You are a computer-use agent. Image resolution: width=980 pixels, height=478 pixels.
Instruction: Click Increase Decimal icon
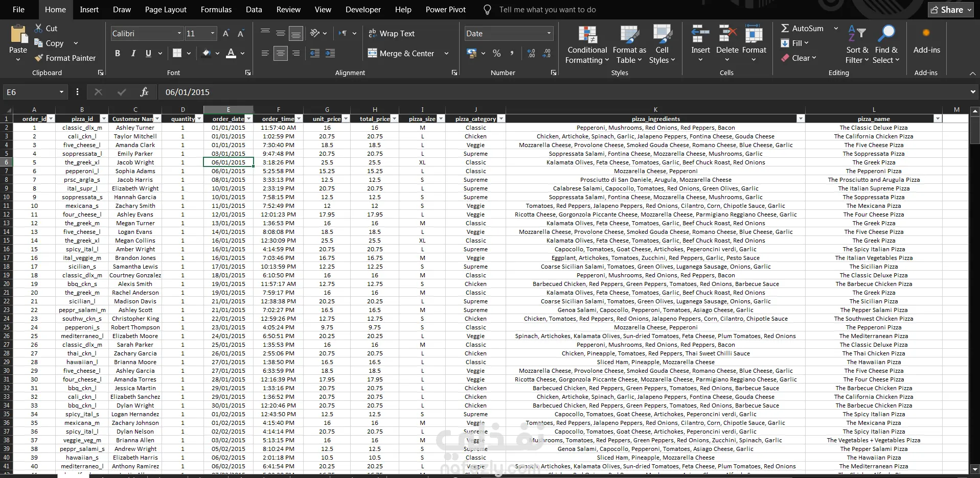(531, 53)
